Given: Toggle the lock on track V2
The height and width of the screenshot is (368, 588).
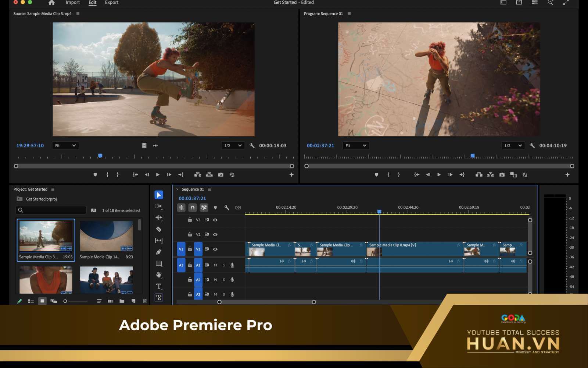Looking at the screenshot, I should click(x=190, y=234).
